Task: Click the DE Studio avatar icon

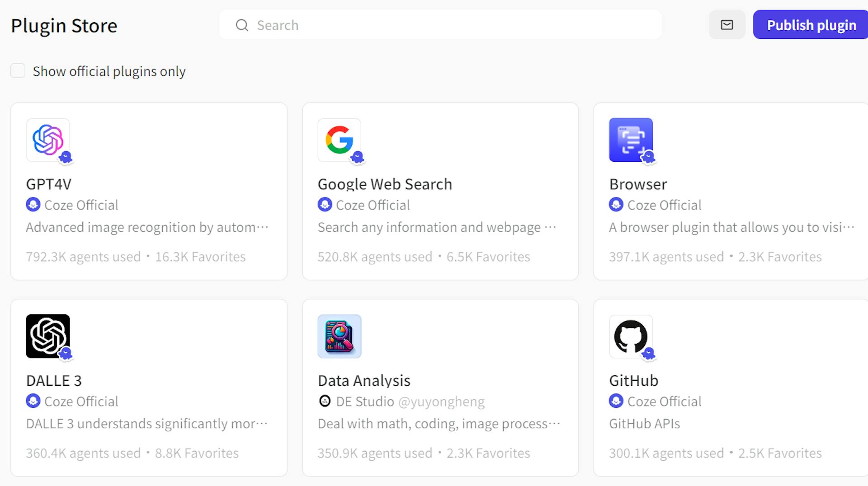Action: click(325, 401)
